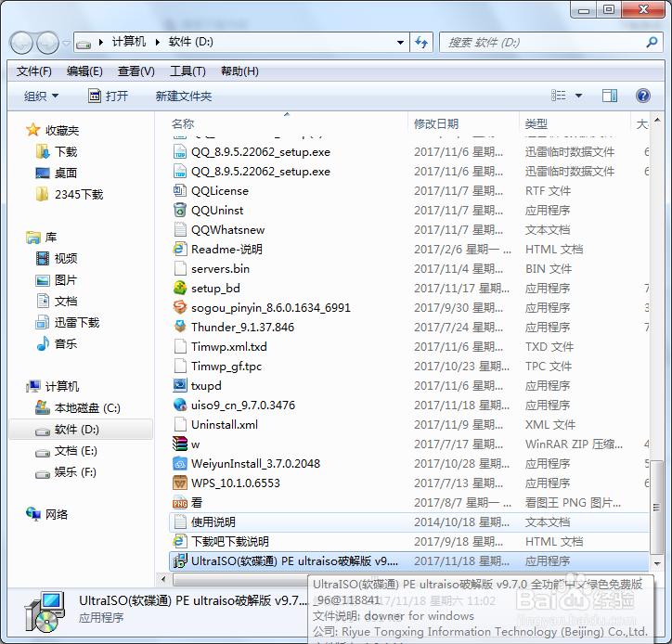
Task: Click the WeiyunInstall_3.7.0.2048 icon
Action: point(179,464)
